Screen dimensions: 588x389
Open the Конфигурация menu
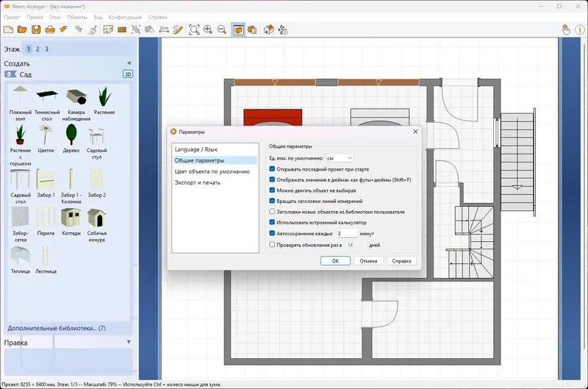click(125, 17)
